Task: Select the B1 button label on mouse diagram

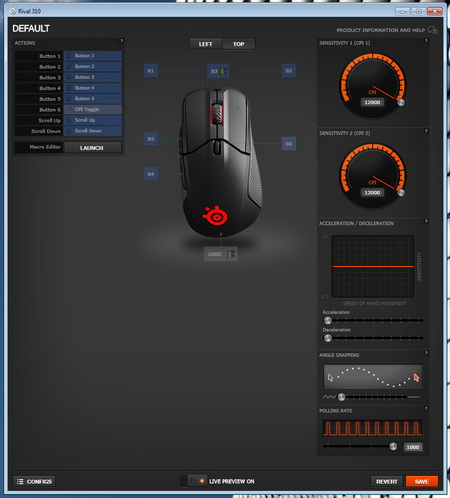Action: (x=151, y=71)
